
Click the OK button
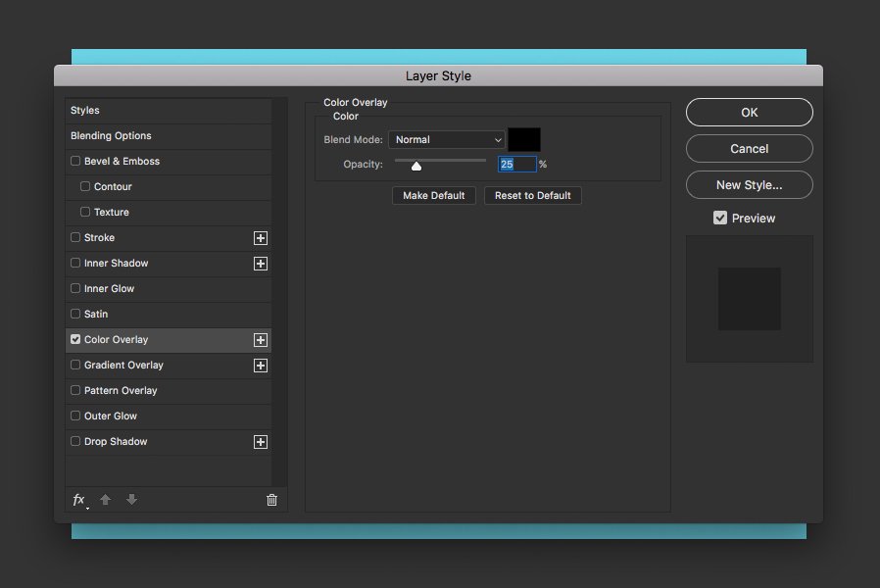click(750, 113)
